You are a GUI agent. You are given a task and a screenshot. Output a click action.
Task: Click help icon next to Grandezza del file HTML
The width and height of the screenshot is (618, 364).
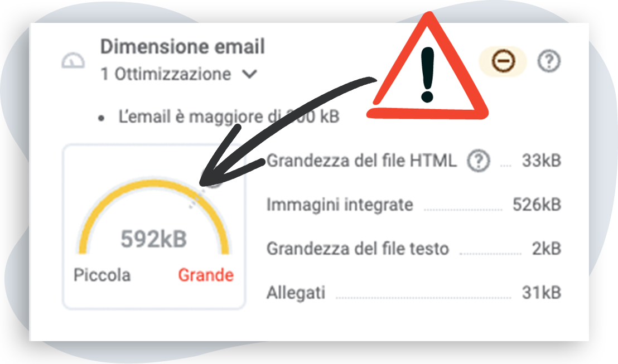(479, 161)
